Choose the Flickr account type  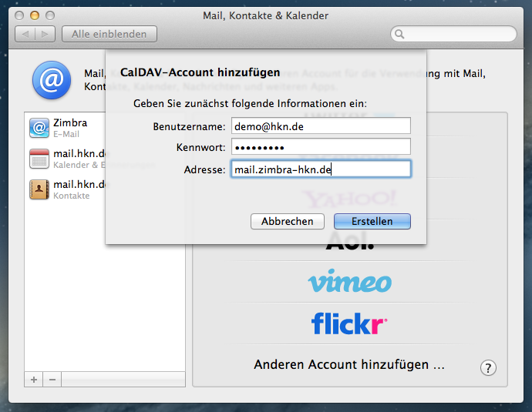pos(349,323)
